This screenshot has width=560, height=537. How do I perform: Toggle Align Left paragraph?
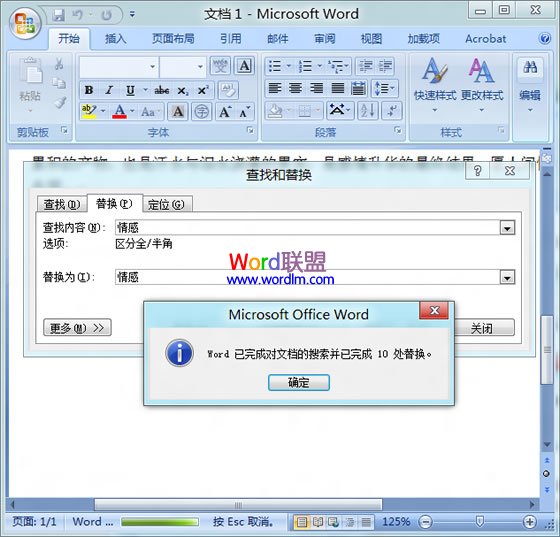275,88
